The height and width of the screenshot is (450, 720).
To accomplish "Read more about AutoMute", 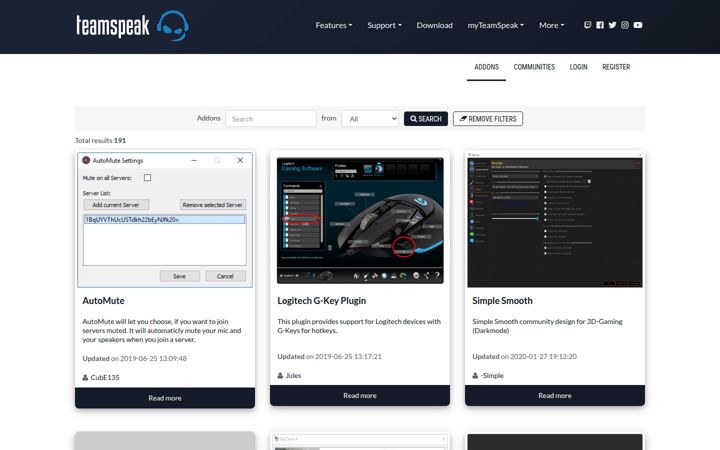I will pos(165,398).
